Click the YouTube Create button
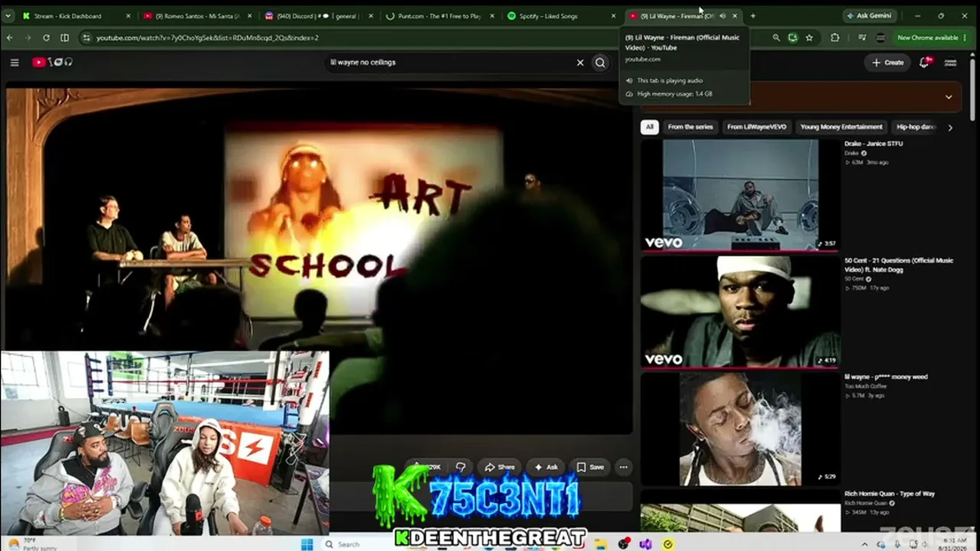The width and height of the screenshot is (980, 551). click(887, 63)
